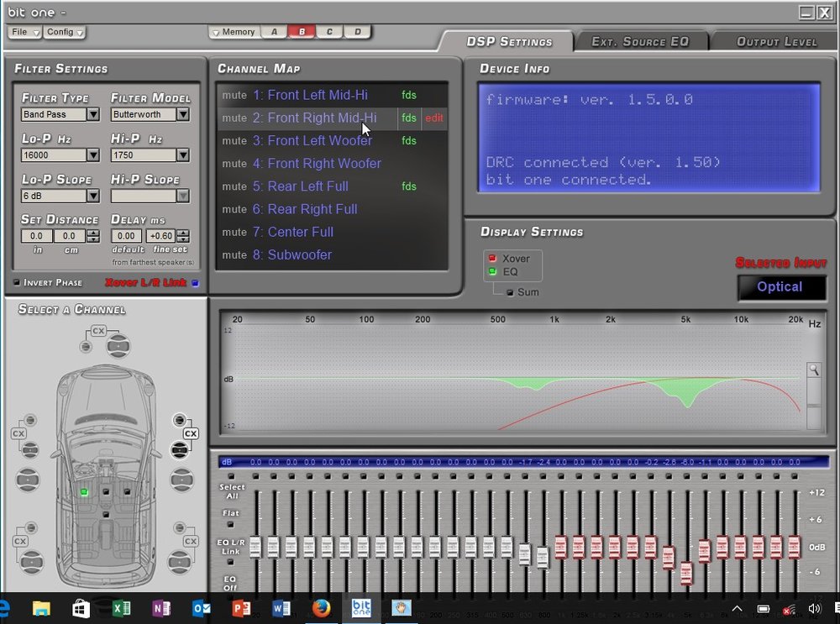840x624 pixels.
Task: Select the rear left tweeter speaker icon
Action: pyautogui.click(x=31, y=528)
